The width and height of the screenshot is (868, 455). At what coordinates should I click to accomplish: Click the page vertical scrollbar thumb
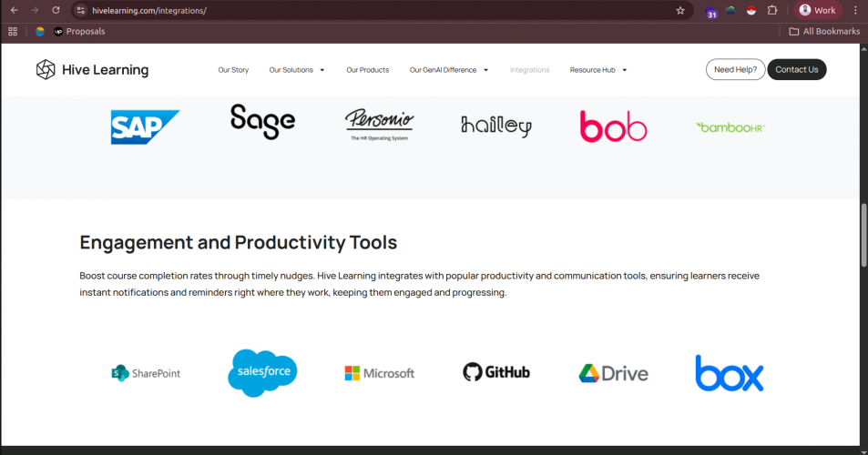tap(863, 235)
